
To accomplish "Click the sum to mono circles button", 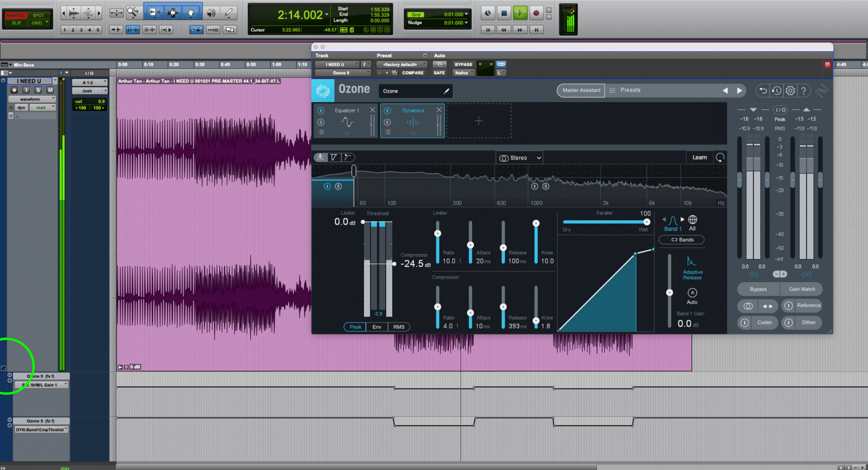I will [748, 306].
